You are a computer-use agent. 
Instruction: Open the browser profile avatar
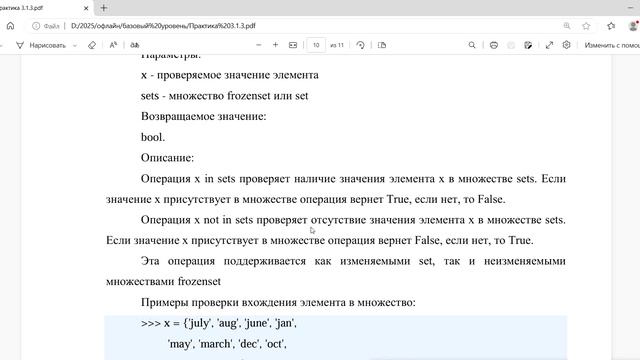coord(633,26)
